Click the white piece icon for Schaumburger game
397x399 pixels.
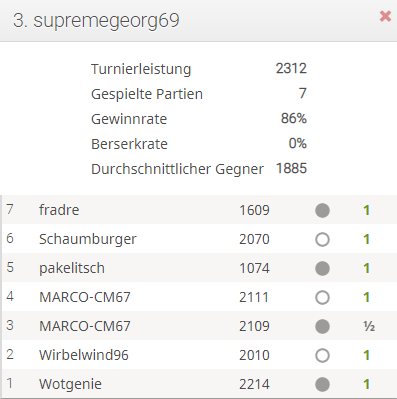322,239
